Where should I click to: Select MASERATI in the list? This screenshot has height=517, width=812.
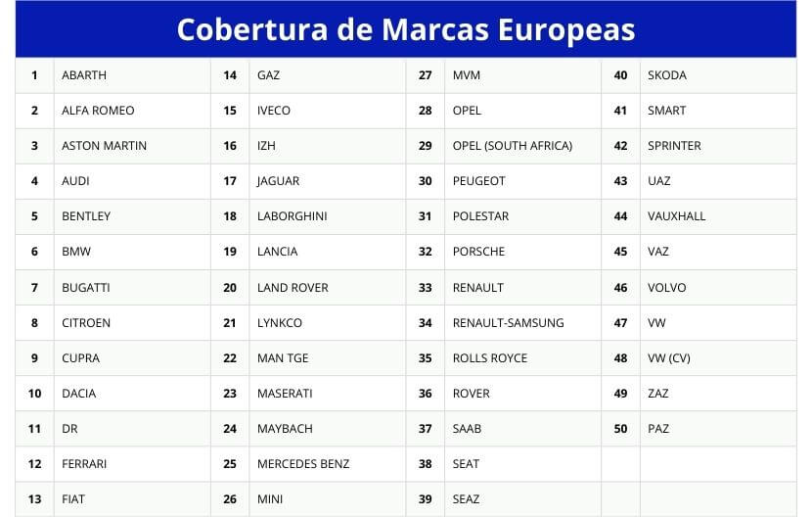tap(285, 394)
